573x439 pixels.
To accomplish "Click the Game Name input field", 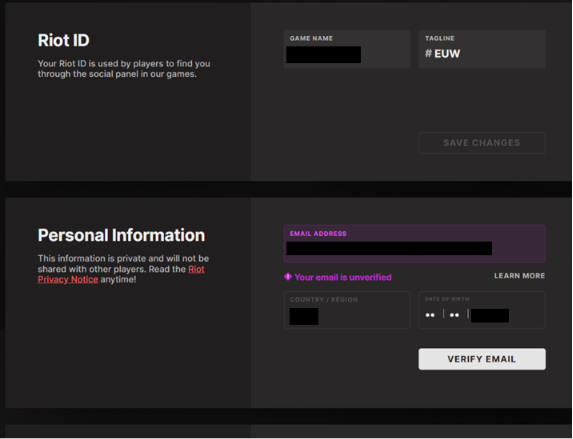I will click(x=347, y=49).
